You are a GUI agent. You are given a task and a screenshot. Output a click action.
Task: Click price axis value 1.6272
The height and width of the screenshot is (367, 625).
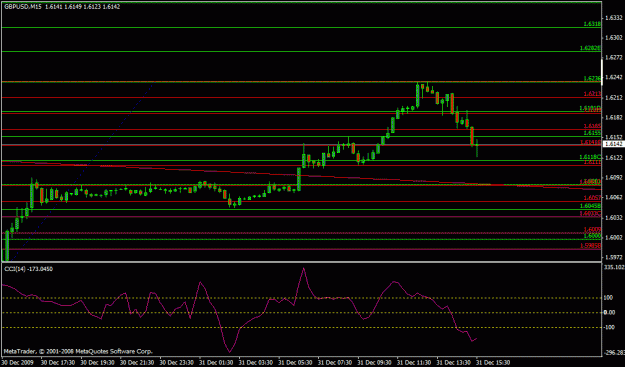614,57
